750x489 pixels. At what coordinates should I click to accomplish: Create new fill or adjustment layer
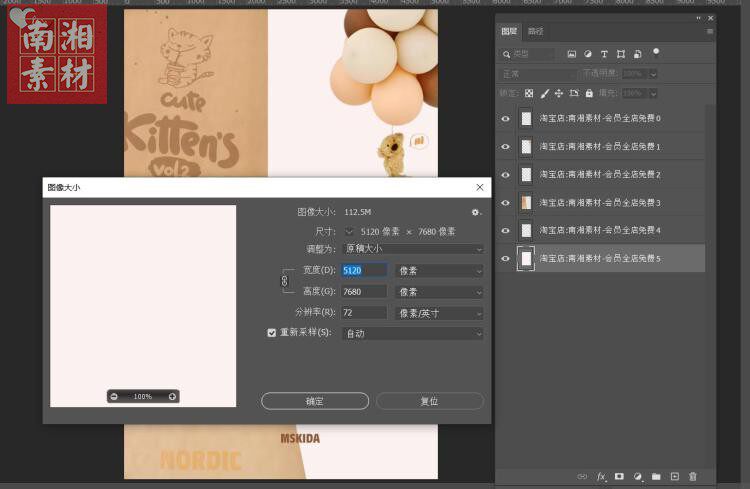(x=638, y=476)
